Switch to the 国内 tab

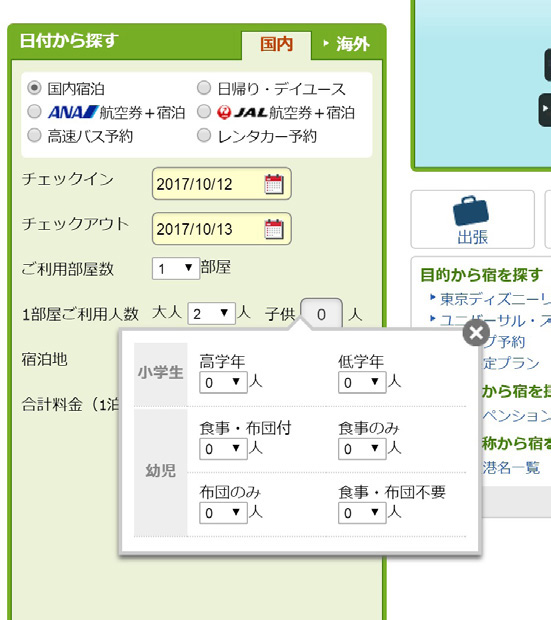276,44
